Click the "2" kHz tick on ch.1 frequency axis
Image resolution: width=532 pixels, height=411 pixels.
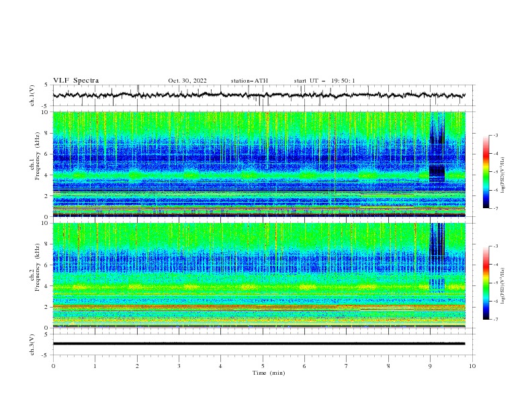click(x=47, y=196)
